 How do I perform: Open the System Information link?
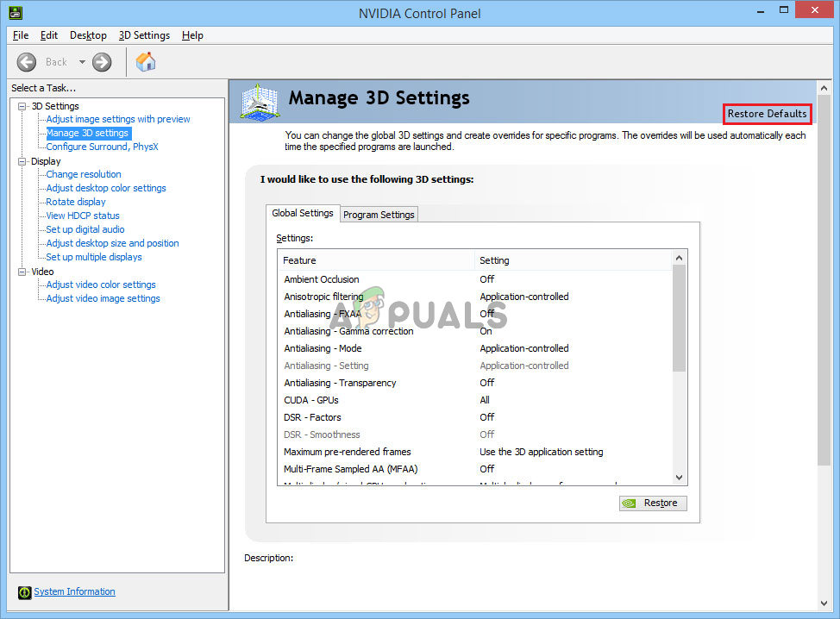[x=74, y=591]
